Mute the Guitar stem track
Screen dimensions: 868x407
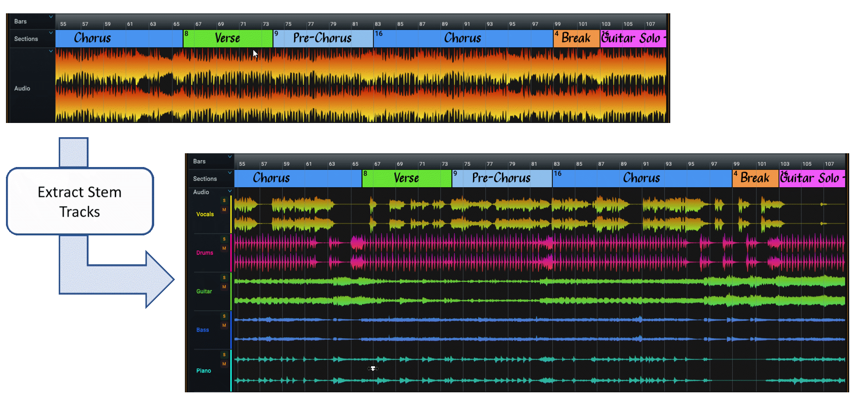[224, 287]
